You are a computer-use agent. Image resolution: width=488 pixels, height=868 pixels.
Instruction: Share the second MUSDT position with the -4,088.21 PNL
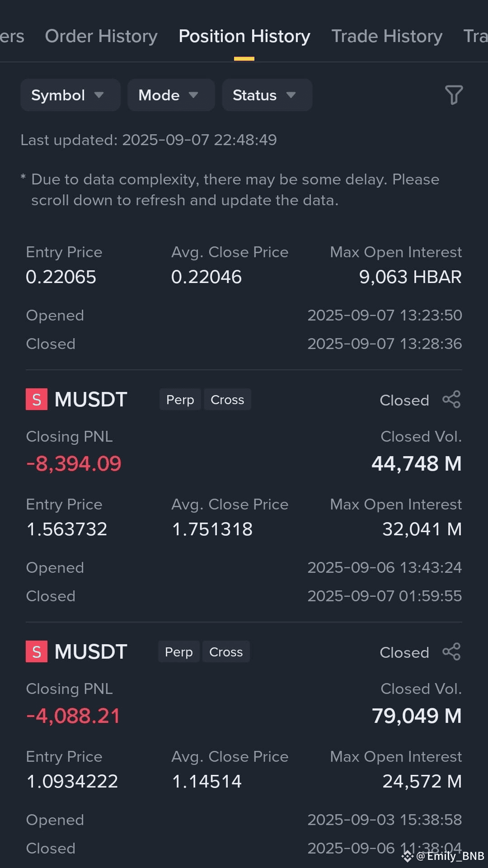click(451, 652)
